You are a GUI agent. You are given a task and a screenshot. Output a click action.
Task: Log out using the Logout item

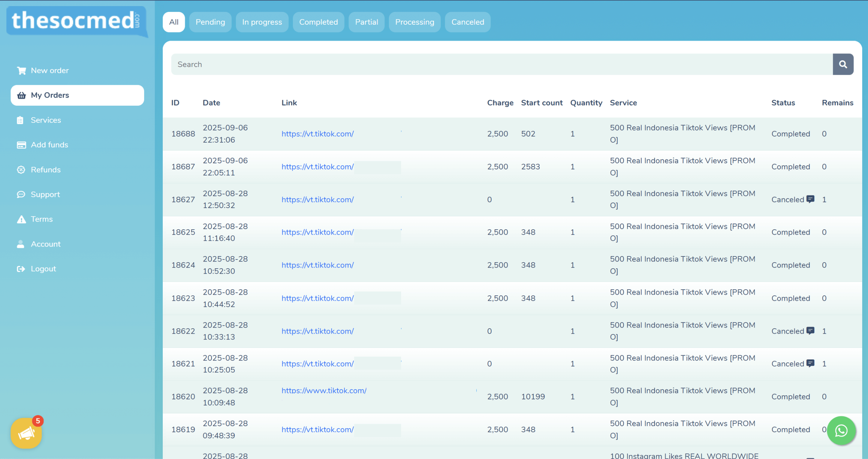(x=43, y=269)
